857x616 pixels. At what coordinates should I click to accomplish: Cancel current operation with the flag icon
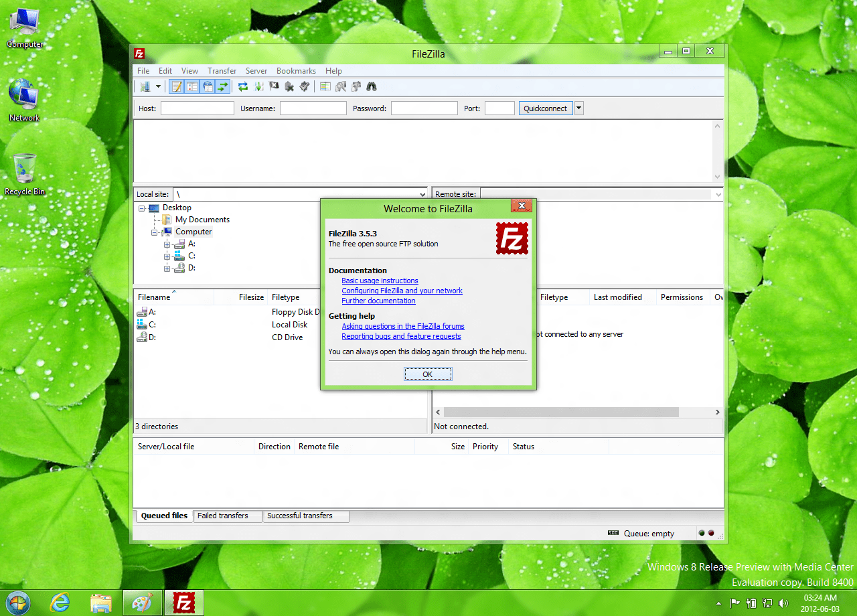click(274, 86)
